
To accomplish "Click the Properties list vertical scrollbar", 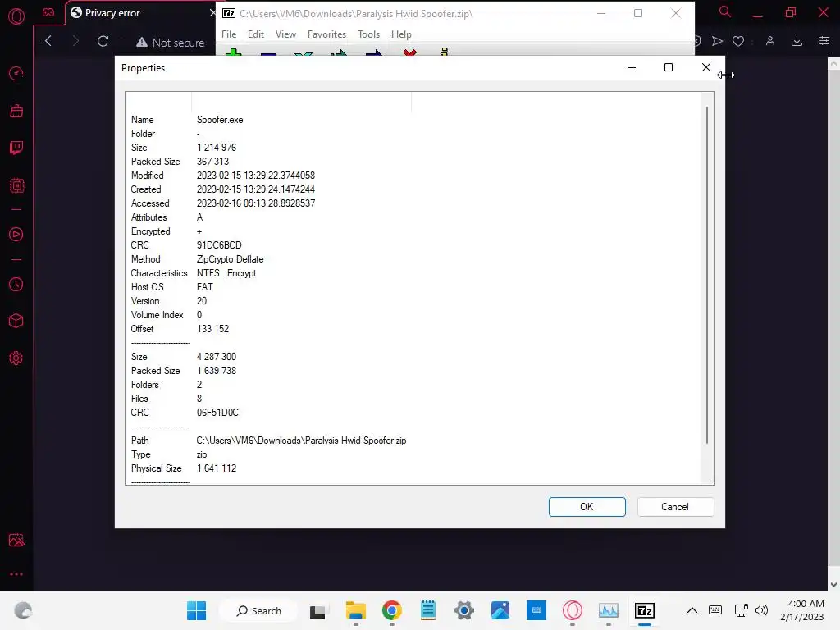I will [707, 275].
